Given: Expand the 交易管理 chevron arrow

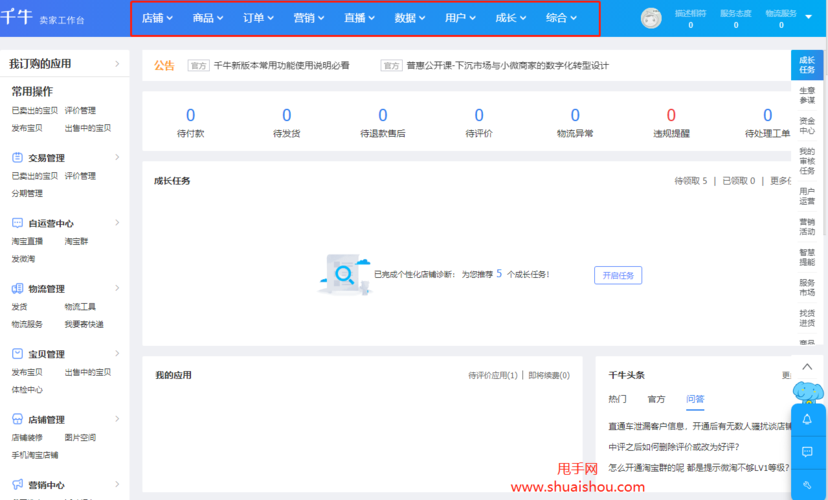Looking at the screenshot, I should click(117, 157).
